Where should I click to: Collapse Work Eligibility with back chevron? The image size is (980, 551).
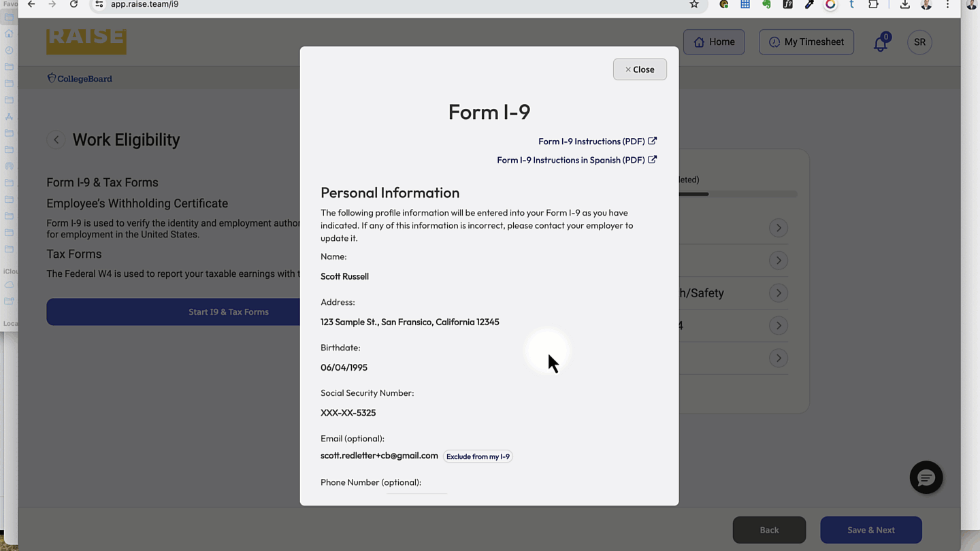(x=56, y=139)
